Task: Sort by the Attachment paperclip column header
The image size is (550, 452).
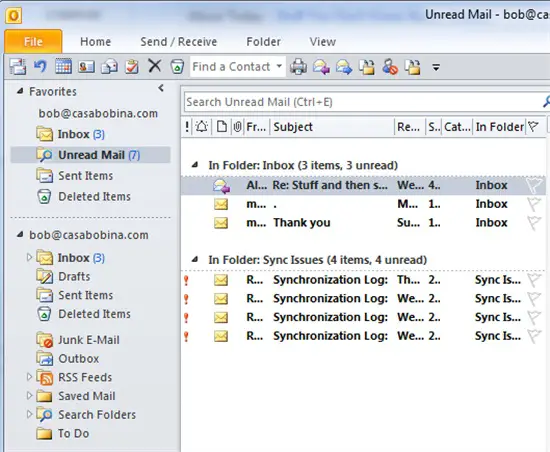Action: [237, 127]
